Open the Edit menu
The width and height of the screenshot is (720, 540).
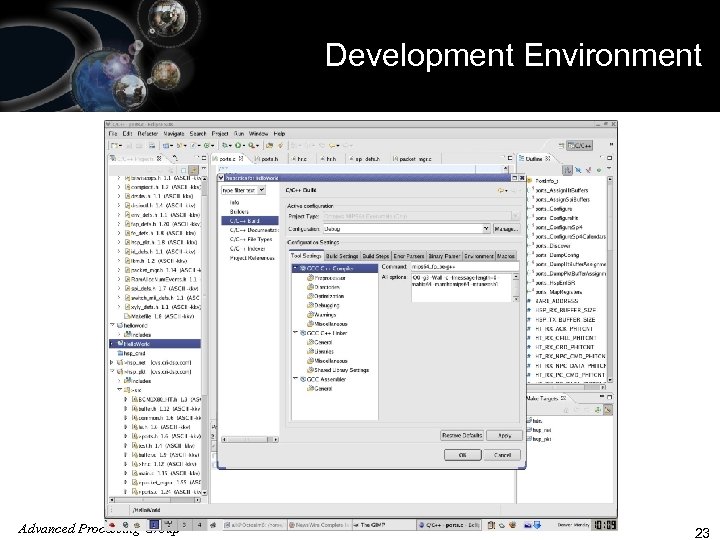(127, 134)
